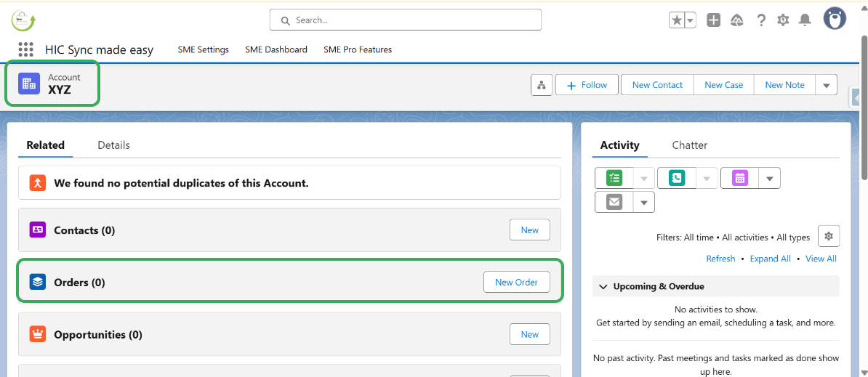
Task: Open the Setup gear menu
Action: [x=783, y=20]
